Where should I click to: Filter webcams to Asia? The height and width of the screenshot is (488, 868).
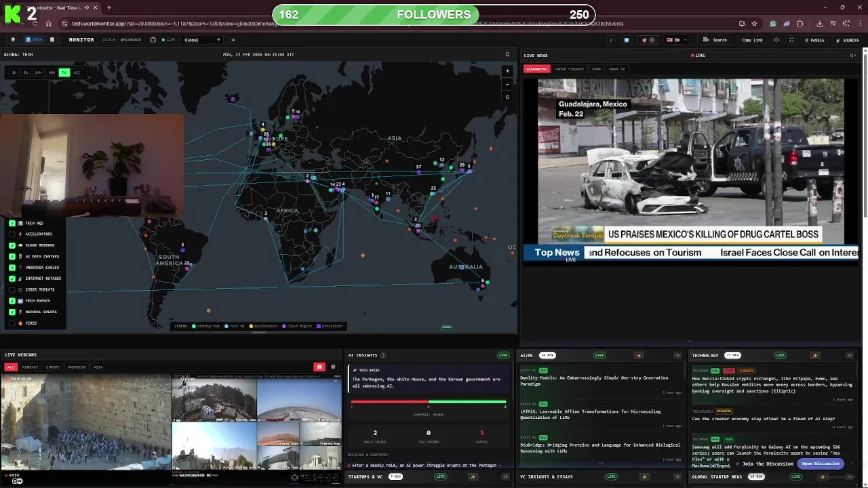(x=98, y=367)
